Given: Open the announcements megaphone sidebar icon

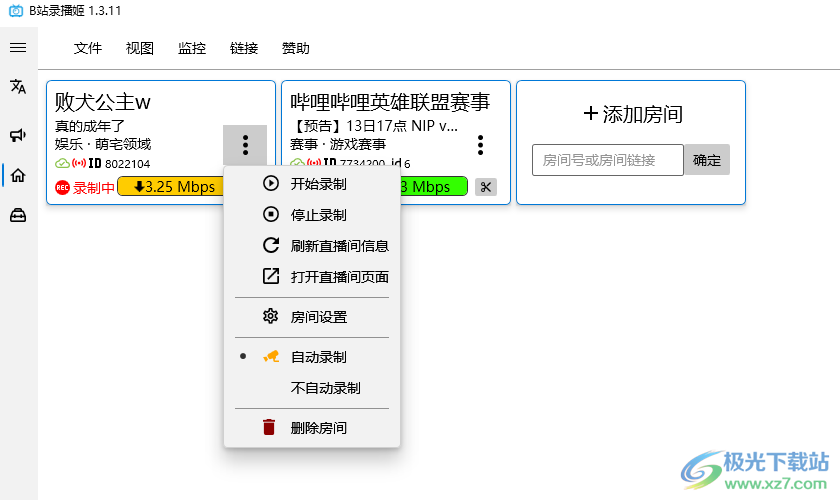Looking at the screenshot, I should (x=18, y=135).
